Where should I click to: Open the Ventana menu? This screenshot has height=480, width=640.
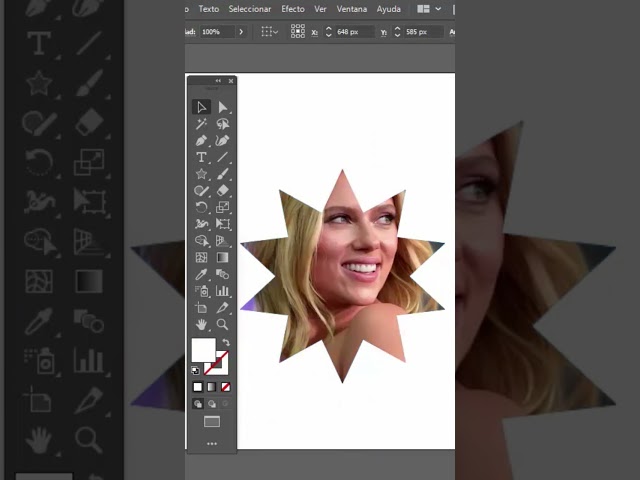tap(352, 9)
